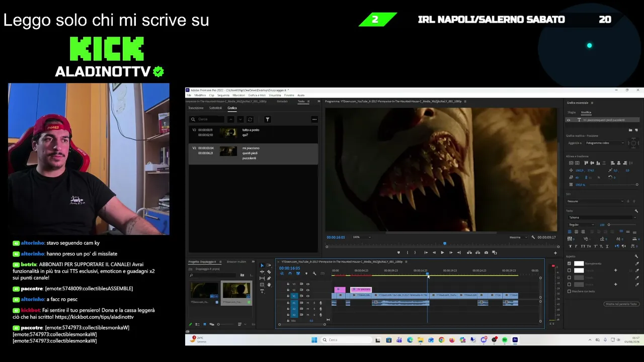The height and width of the screenshot is (362, 644).
Task: Open the Finestra menu
Action: (289, 95)
